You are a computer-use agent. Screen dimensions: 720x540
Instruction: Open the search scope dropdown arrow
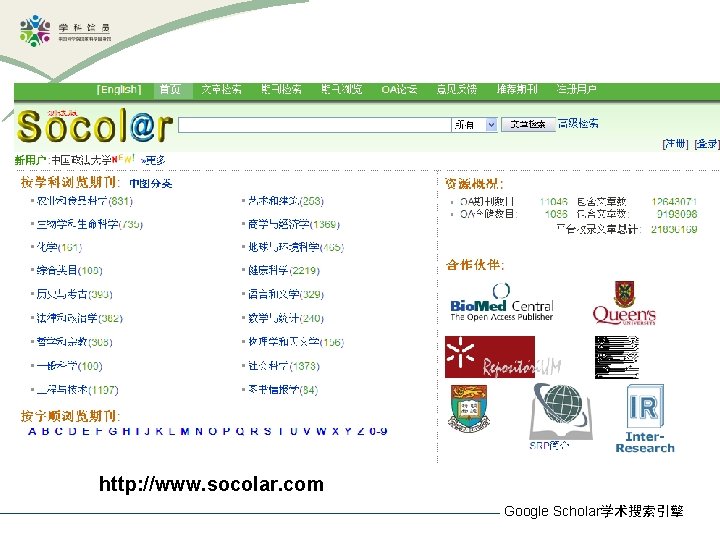(x=491, y=125)
